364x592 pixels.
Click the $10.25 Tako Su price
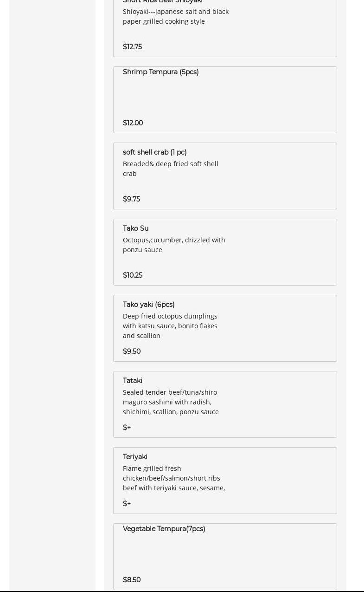point(132,275)
